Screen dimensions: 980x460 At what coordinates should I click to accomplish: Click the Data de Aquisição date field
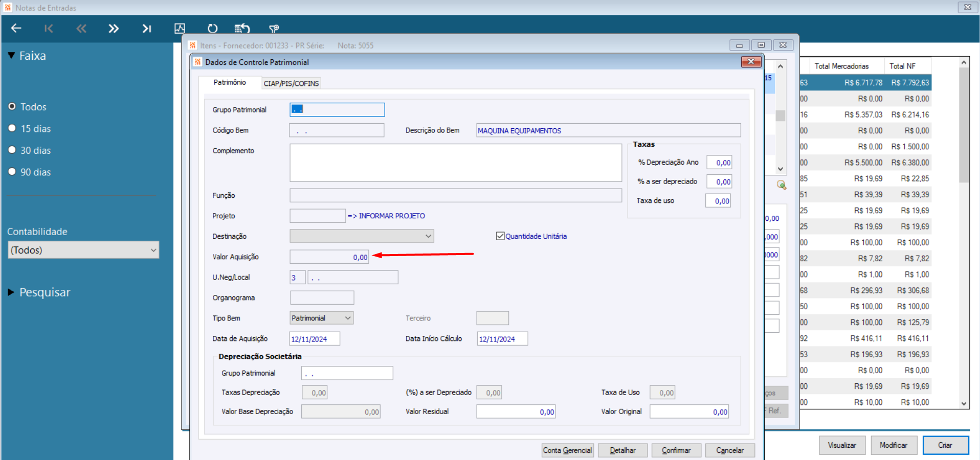coord(315,338)
